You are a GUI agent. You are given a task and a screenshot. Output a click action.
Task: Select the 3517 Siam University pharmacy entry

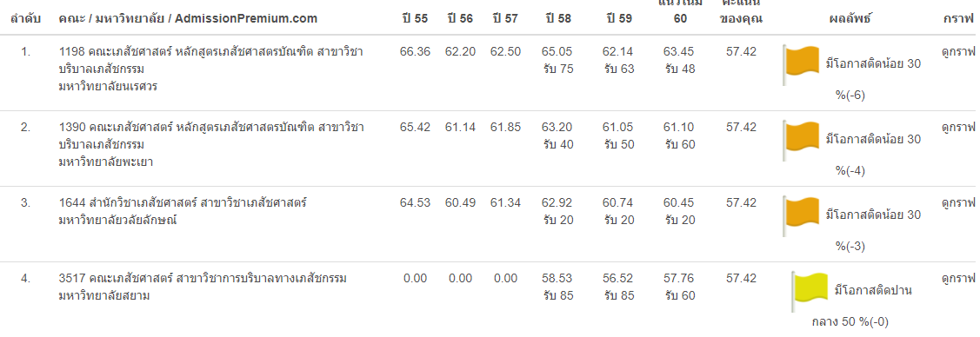pos(203,287)
